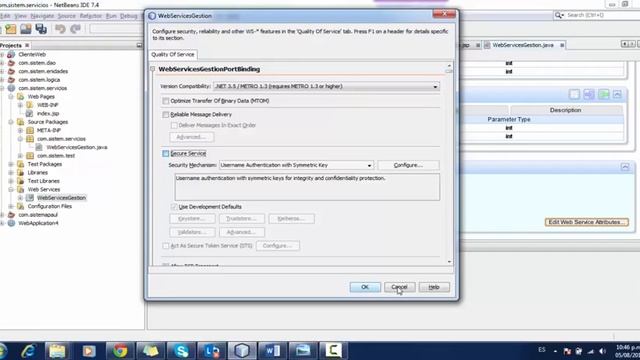Image resolution: width=640 pixels, height=360 pixels.
Task: Click the Save All toolbar icon
Action: tap(41, 29)
